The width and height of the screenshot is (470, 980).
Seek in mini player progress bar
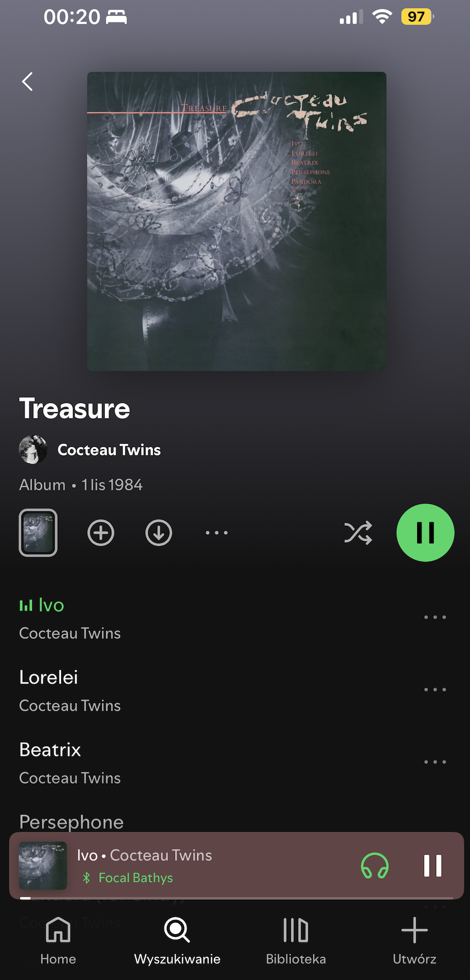point(237,898)
